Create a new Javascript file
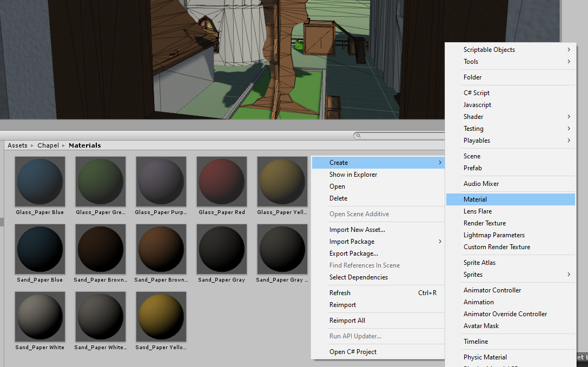This screenshot has width=588, height=367. pos(477,105)
